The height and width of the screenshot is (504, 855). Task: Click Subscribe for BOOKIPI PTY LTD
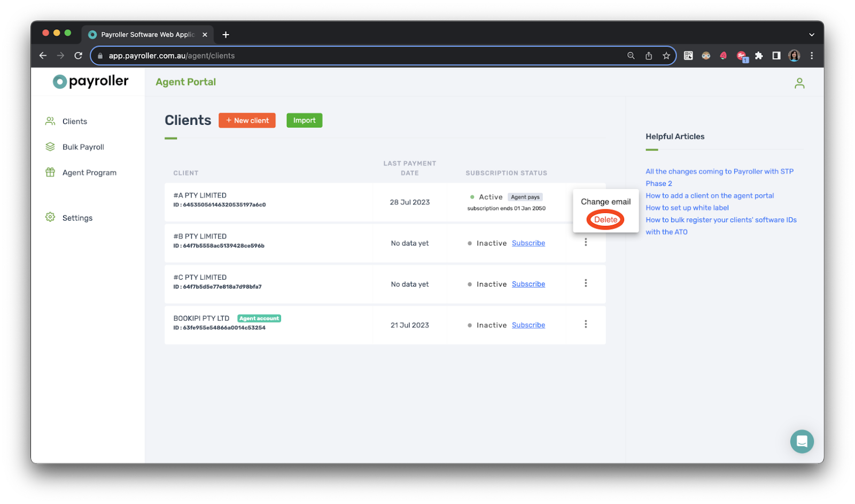528,326
